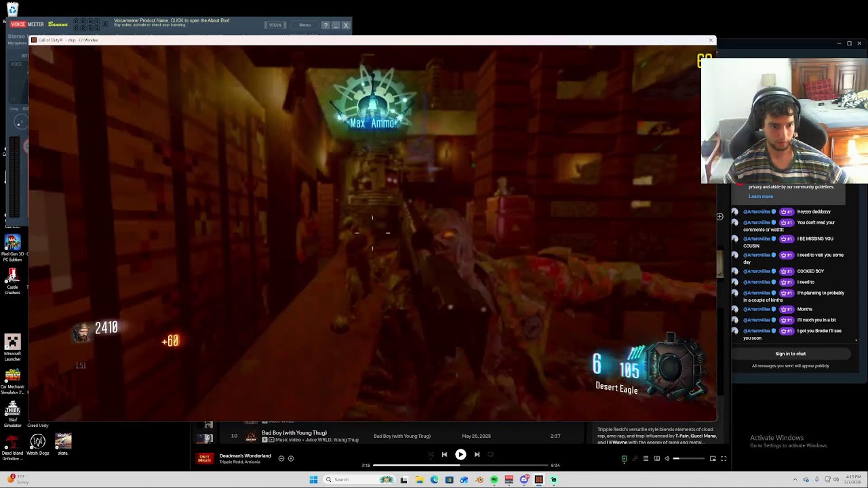Open Car Mechanic Simulator desktop icon
The image size is (868, 488).
point(12,381)
